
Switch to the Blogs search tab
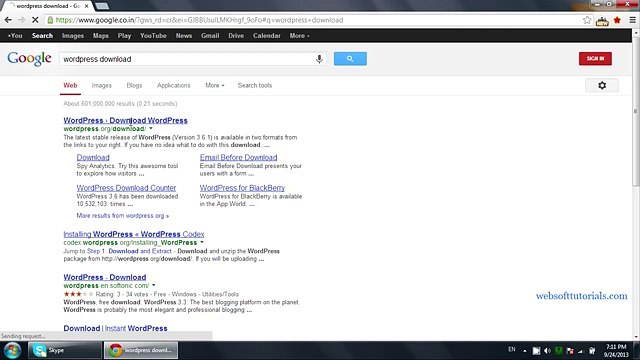tap(134, 85)
